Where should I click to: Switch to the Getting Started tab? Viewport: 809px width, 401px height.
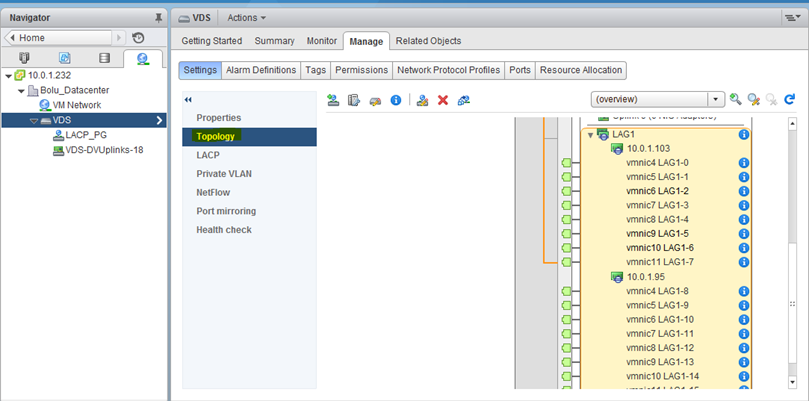coord(212,41)
